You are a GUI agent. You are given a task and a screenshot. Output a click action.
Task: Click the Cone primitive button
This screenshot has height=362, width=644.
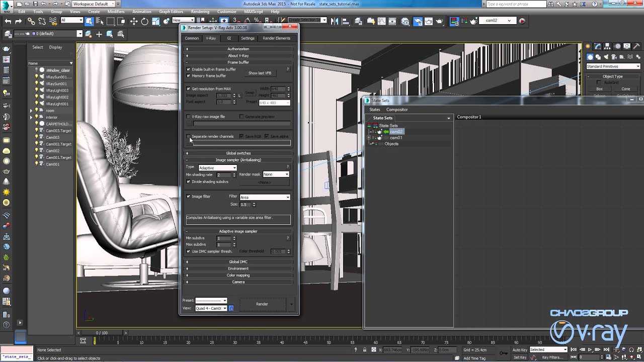pyautogui.click(x=625, y=89)
